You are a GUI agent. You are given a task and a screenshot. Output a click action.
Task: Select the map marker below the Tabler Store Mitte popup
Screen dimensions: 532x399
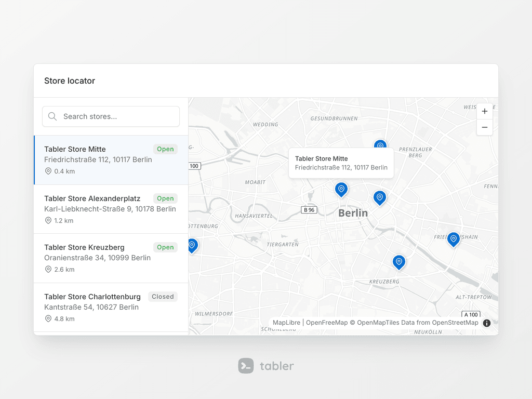pos(341,189)
